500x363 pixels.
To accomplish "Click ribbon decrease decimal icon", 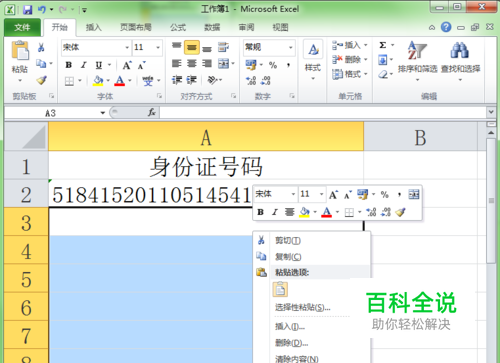I will (x=266, y=80).
